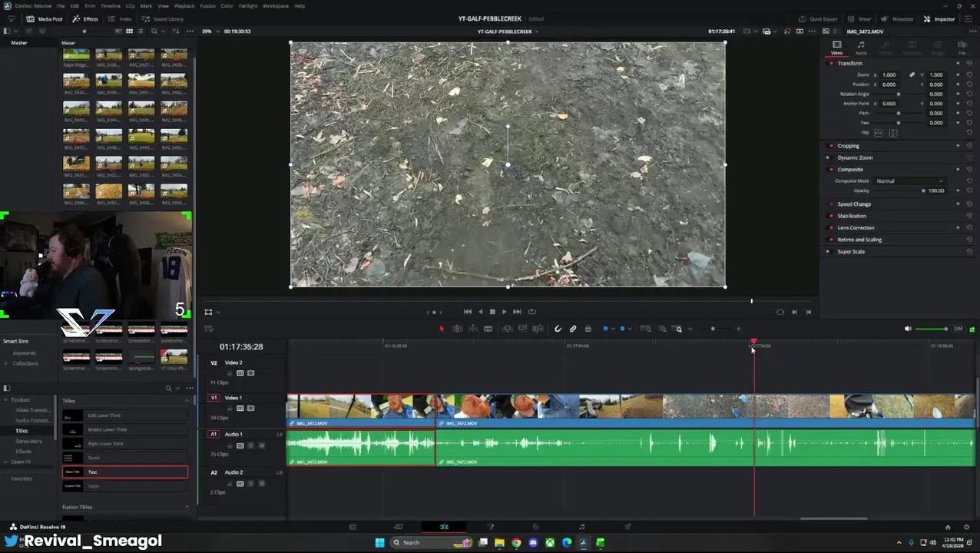Viewport: 980px width, 553px height.
Task: Jump to last frame transport button
Action: click(517, 312)
